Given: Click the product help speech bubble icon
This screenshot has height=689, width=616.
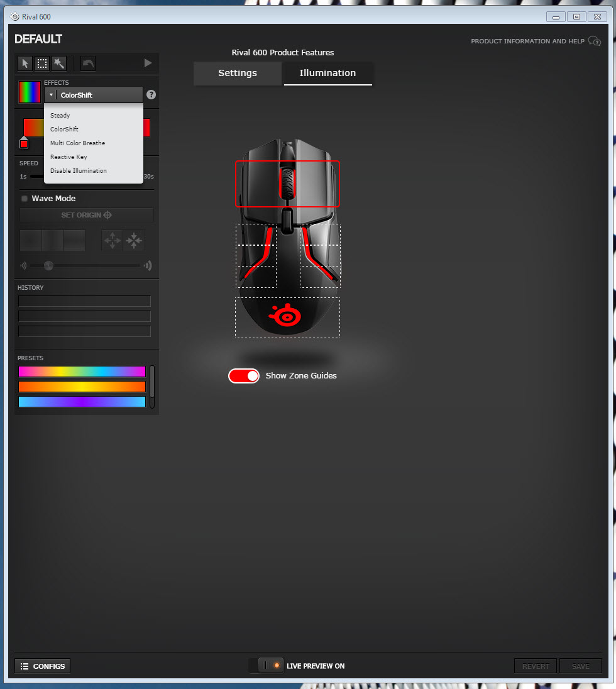Looking at the screenshot, I should pos(595,41).
